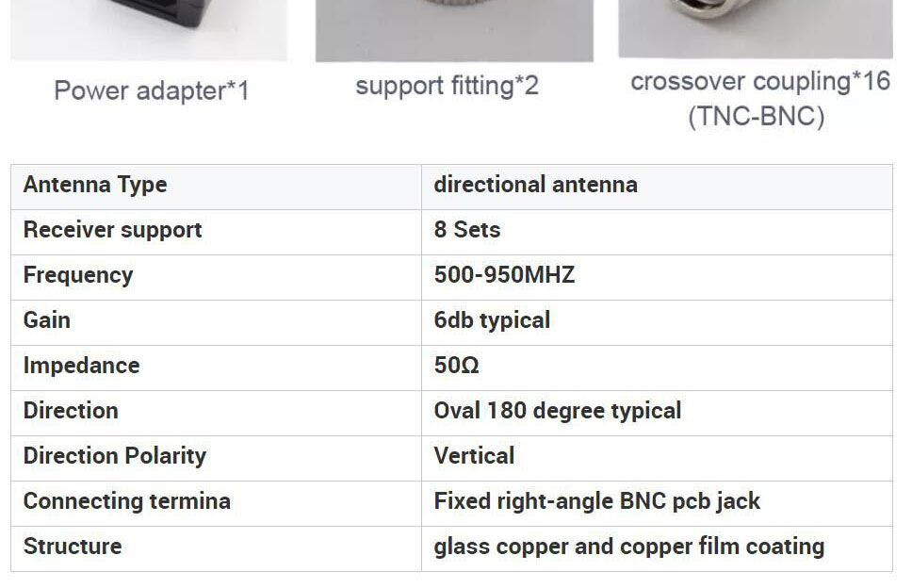The height and width of the screenshot is (588, 912).
Task: Click "glass copper and copper film coating"
Action: [628, 547]
